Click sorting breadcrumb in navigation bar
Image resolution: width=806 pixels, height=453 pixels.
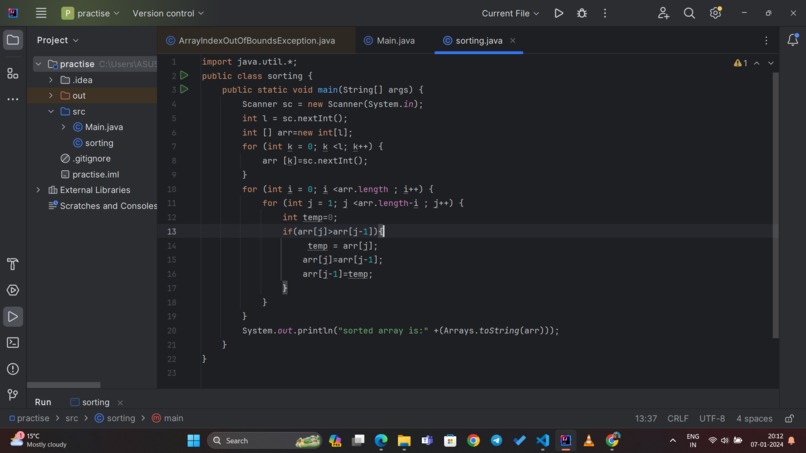(115, 419)
